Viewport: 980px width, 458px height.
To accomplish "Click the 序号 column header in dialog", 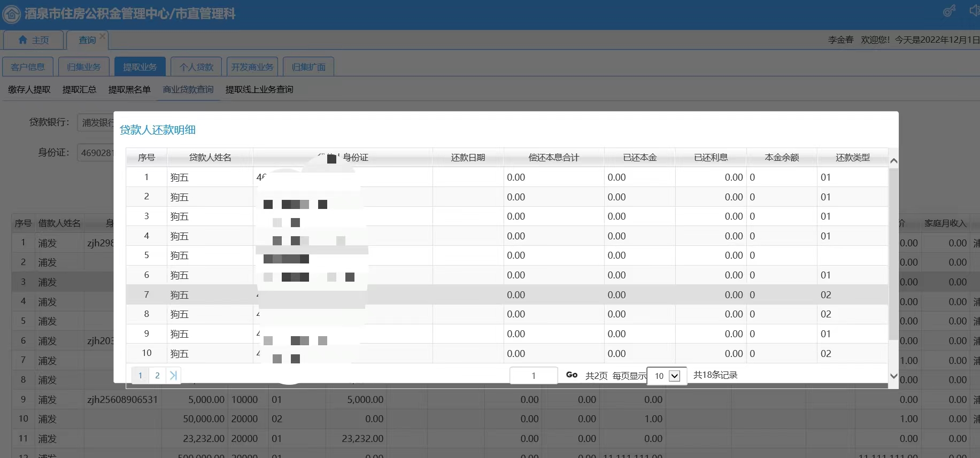I will tap(146, 158).
